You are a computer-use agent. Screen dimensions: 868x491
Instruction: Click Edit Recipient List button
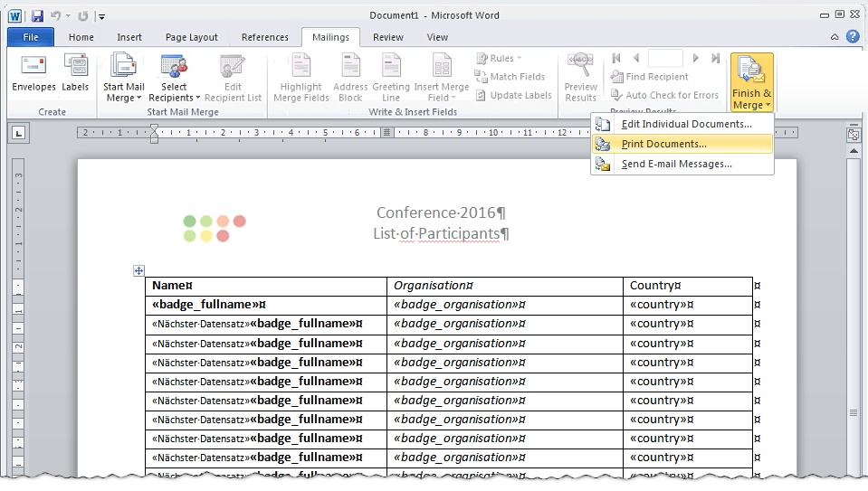[233, 78]
